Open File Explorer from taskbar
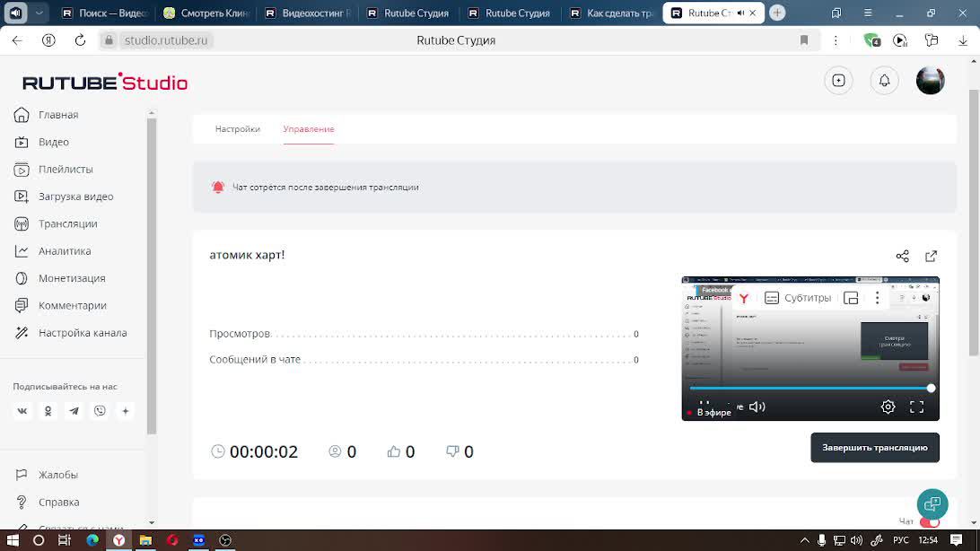 [145, 540]
